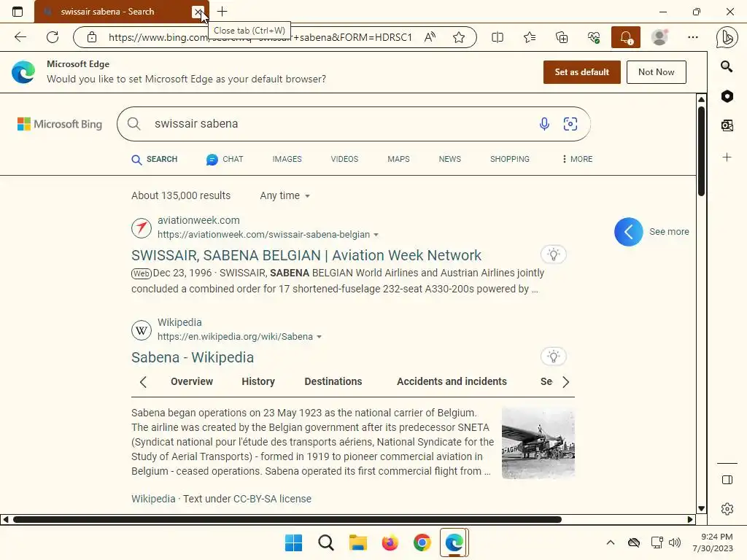747x560 pixels.
Task: Open Bing Chat sidebar icon
Action: click(727, 38)
